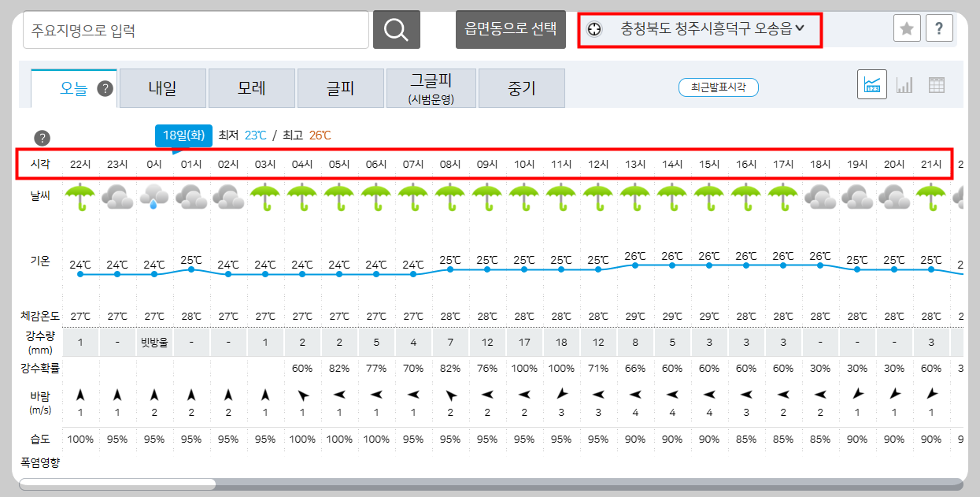The height and width of the screenshot is (497, 980).
Task: Click the cloudy weather icon at 23시
Action: (117, 197)
